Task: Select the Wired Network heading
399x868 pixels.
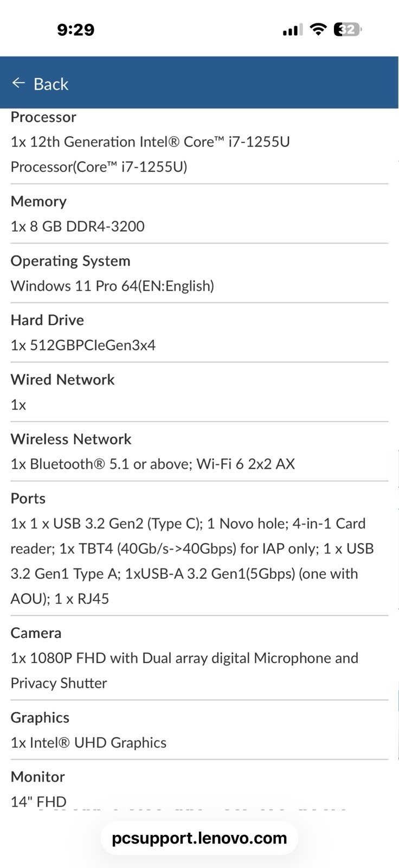Action: [62, 380]
